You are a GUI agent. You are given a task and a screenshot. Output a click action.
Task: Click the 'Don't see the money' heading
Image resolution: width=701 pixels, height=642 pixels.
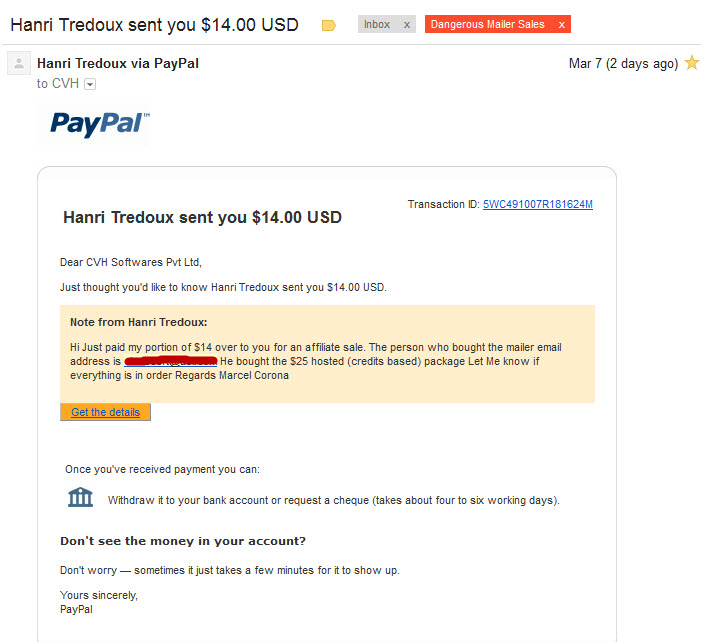point(183,541)
